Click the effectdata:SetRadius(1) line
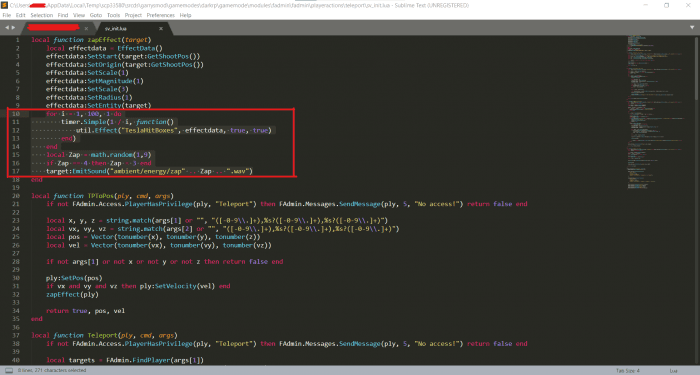The width and height of the screenshot is (700, 375). click(89, 97)
